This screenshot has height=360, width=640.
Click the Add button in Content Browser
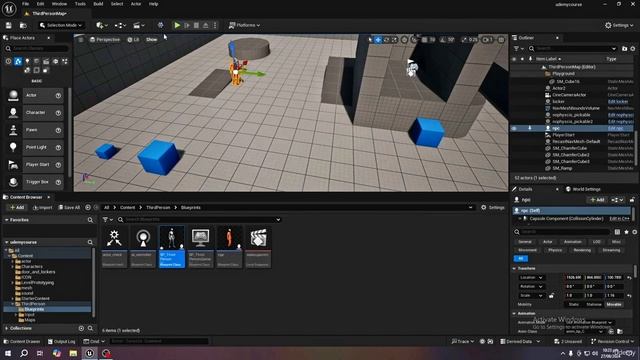pos(17,208)
